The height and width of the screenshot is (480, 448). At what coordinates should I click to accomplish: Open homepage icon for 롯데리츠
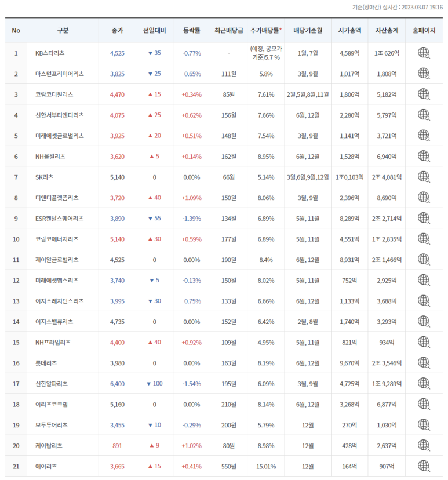tap(424, 363)
